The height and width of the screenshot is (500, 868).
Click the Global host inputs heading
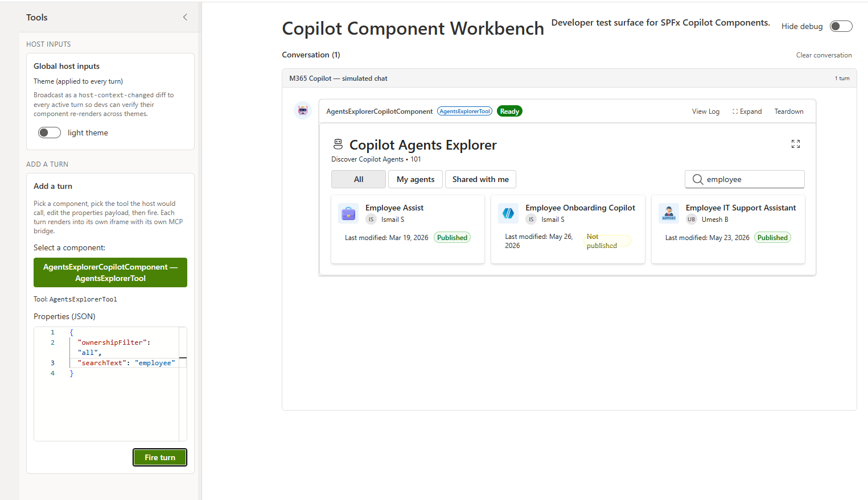coord(67,66)
